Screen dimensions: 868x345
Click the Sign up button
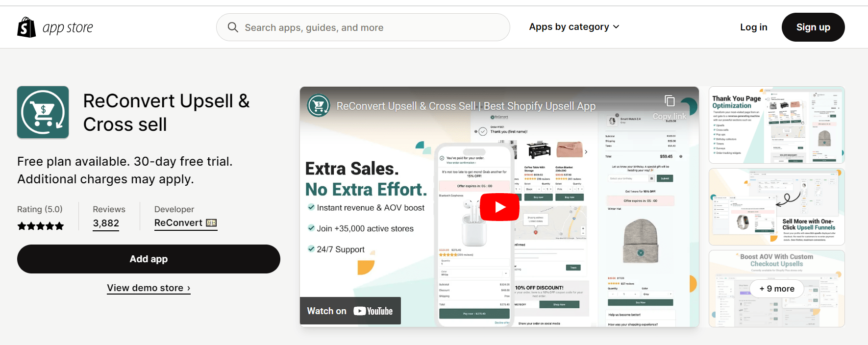(x=813, y=27)
